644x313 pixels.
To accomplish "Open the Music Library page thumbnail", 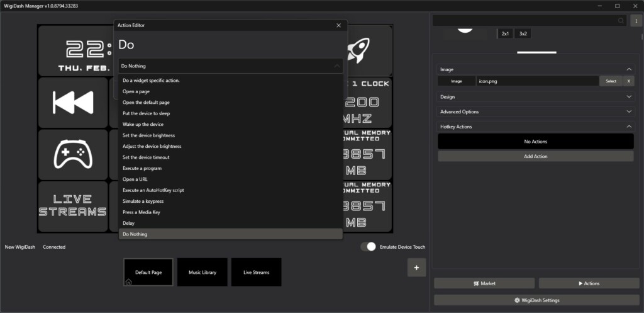I will click(x=203, y=272).
